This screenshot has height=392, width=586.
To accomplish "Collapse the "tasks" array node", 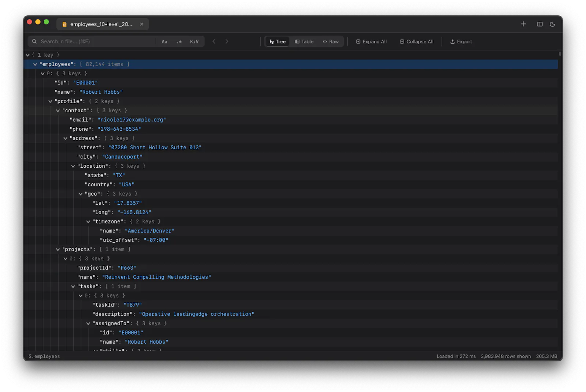I will [x=73, y=287].
